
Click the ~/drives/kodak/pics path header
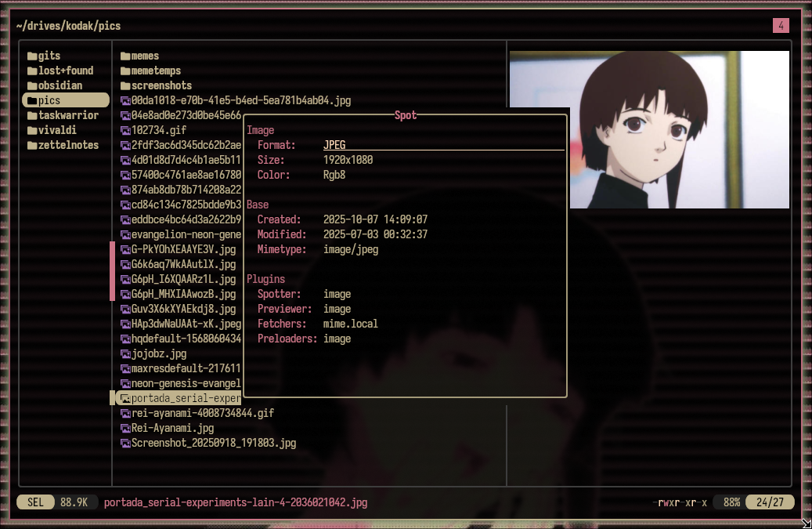click(68, 26)
